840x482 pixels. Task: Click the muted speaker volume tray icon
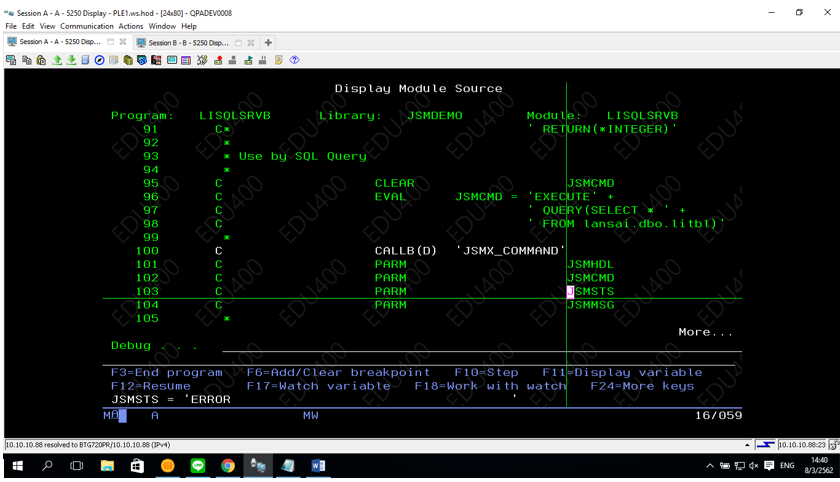click(x=754, y=466)
